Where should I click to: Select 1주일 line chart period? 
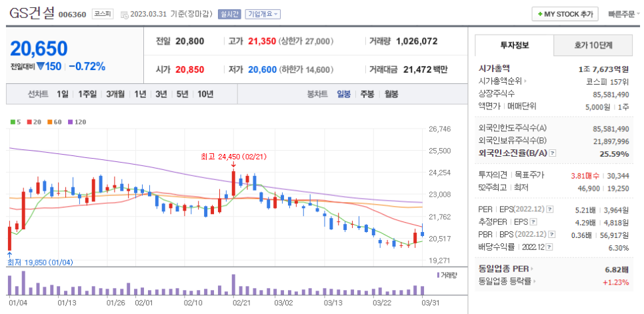tap(87, 94)
